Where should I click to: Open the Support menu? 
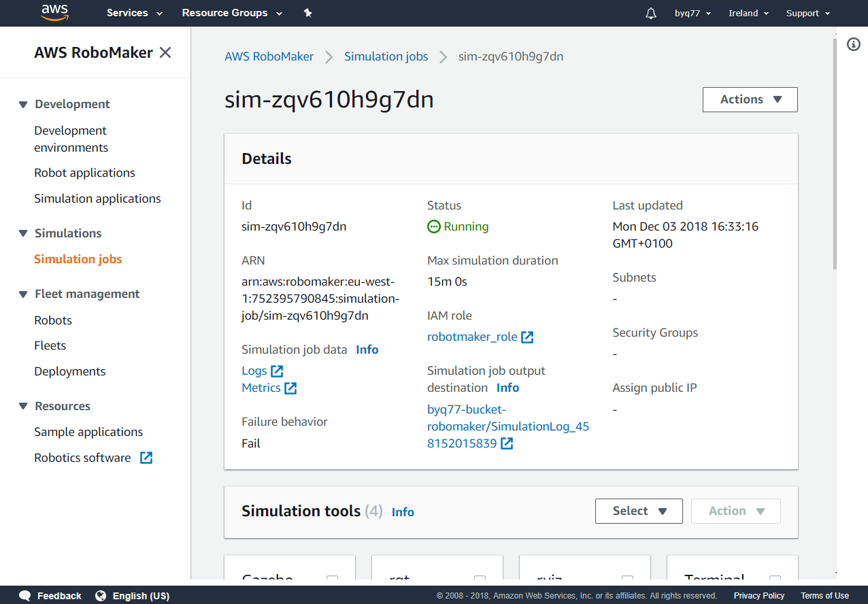[808, 14]
